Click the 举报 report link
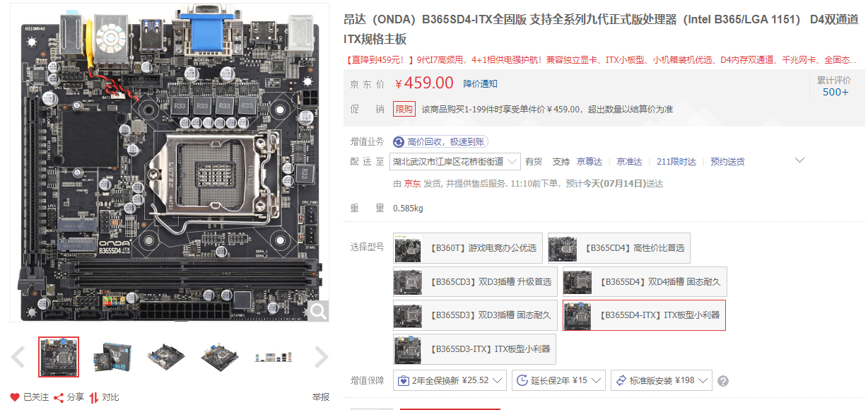 click(x=321, y=397)
